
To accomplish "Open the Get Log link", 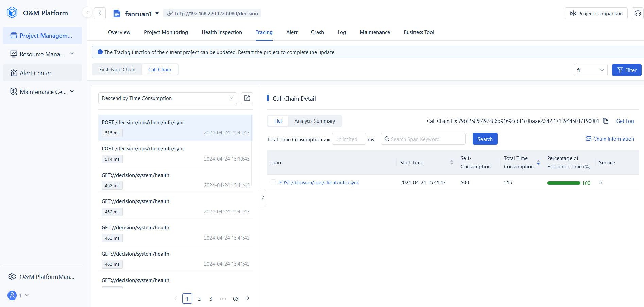I will tap(625, 121).
